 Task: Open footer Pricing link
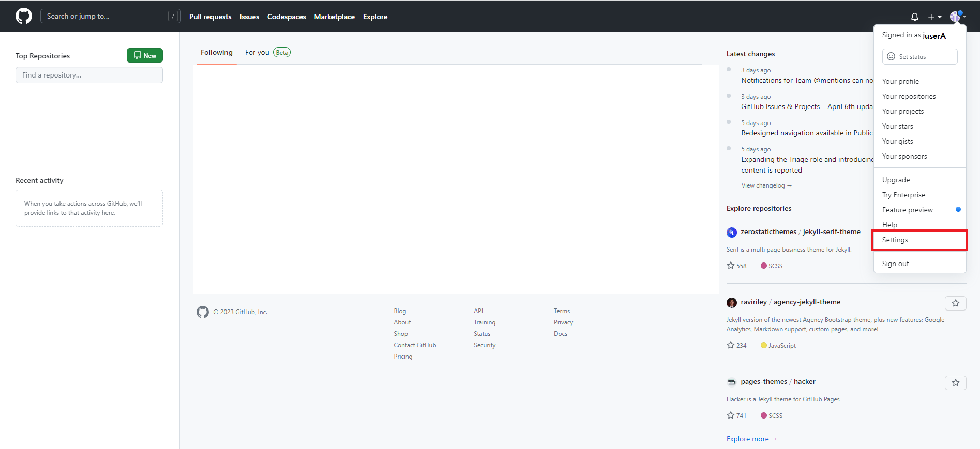point(403,357)
